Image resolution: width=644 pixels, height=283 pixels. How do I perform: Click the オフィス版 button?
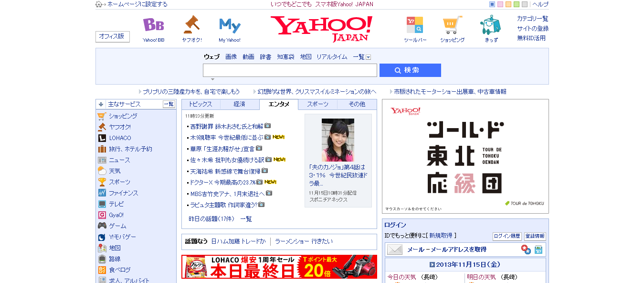pos(113,36)
